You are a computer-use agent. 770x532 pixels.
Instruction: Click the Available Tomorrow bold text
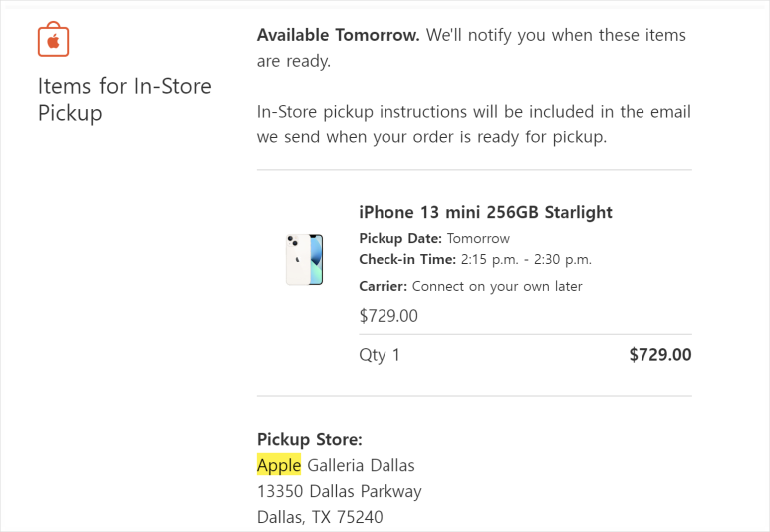pyautogui.click(x=339, y=35)
